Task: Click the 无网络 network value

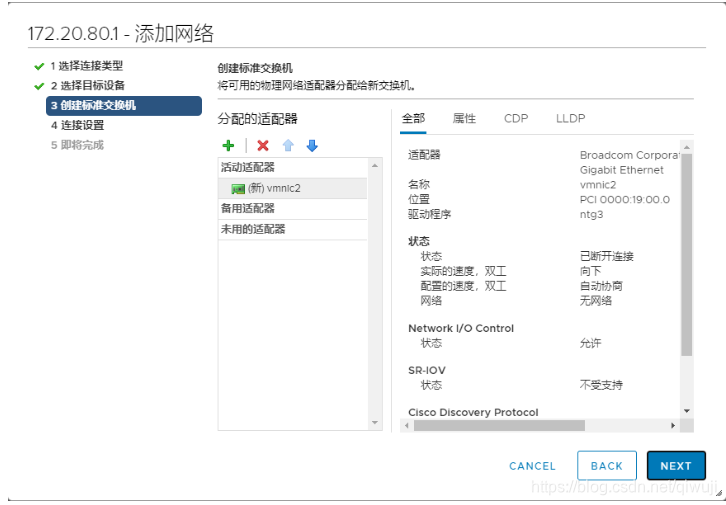Action: [x=596, y=301]
